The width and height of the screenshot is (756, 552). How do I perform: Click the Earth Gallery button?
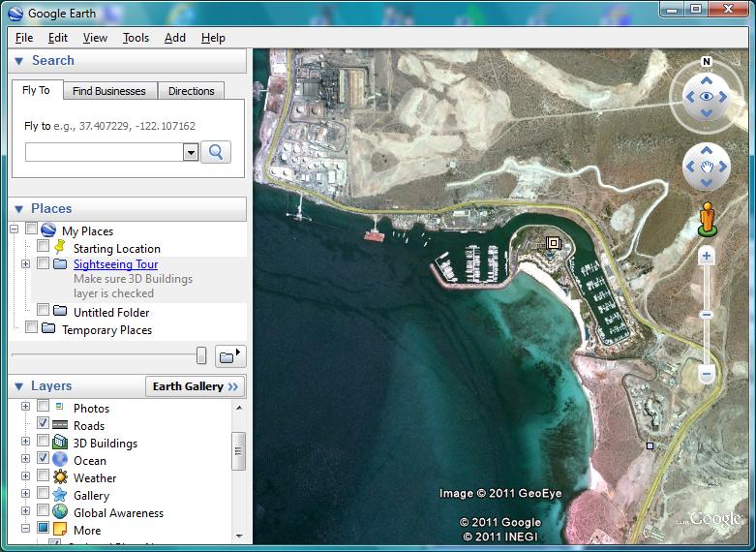[x=196, y=386]
